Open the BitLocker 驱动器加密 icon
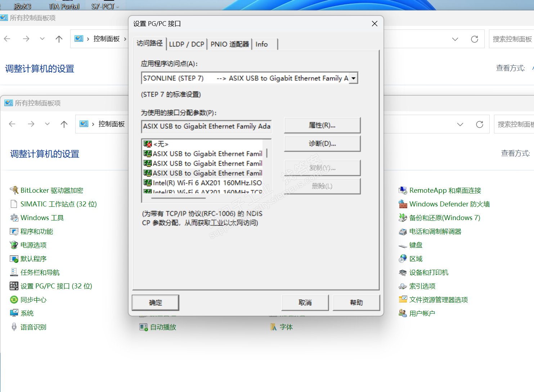 pyautogui.click(x=14, y=190)
